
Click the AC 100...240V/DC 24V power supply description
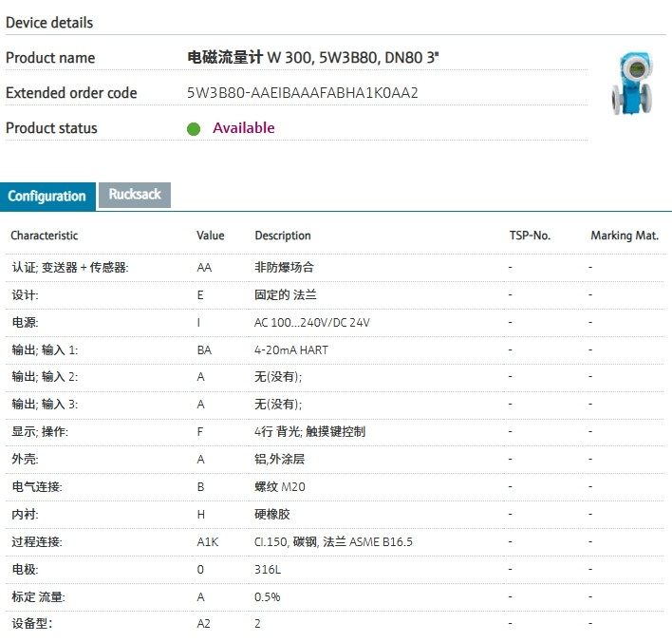pyautogui.click(x=312, y=323)
